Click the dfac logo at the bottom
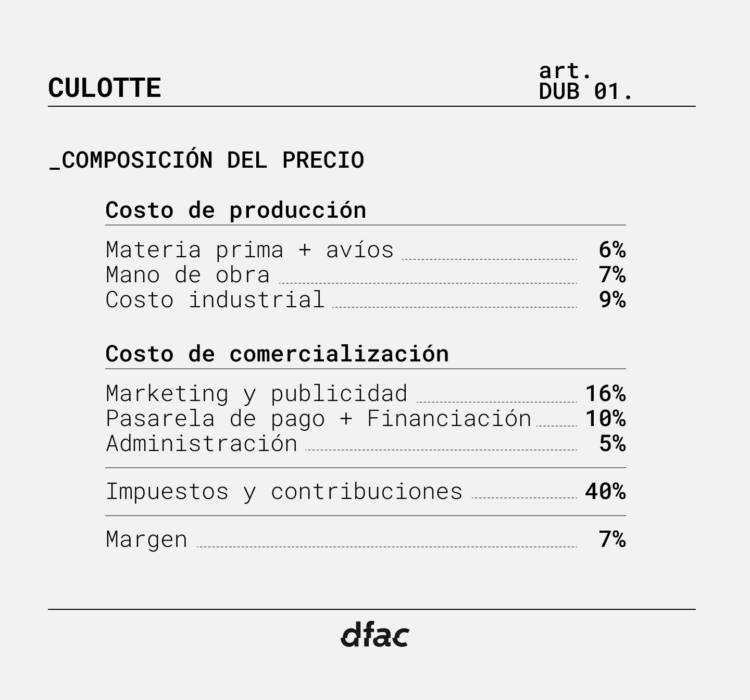This screenshot has width=750, height=700. [375, 635]
